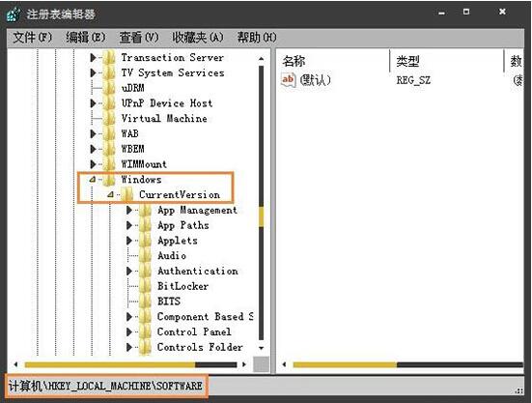Expand the Authentication key
Screen dimensions: 532x403
pos(129,271)
